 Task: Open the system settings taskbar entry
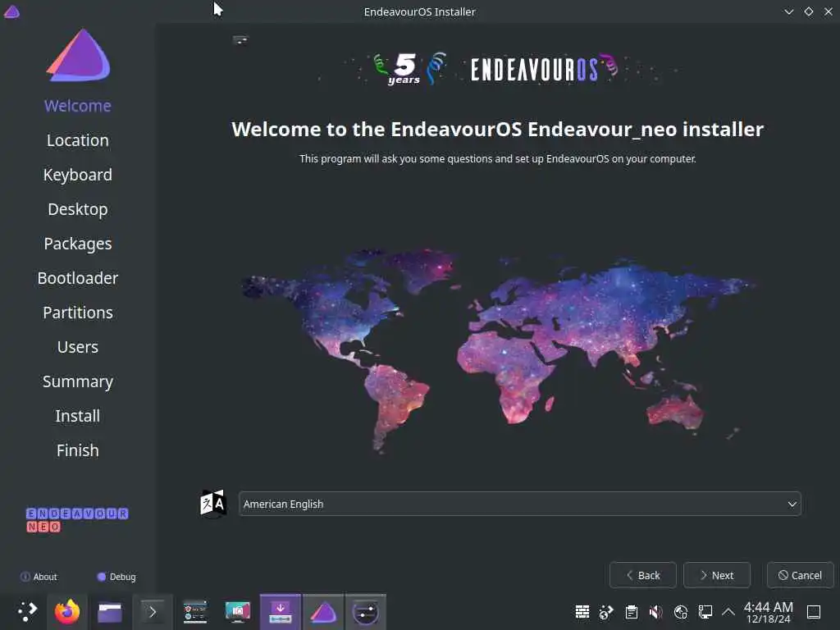click(x=366, y=612)
